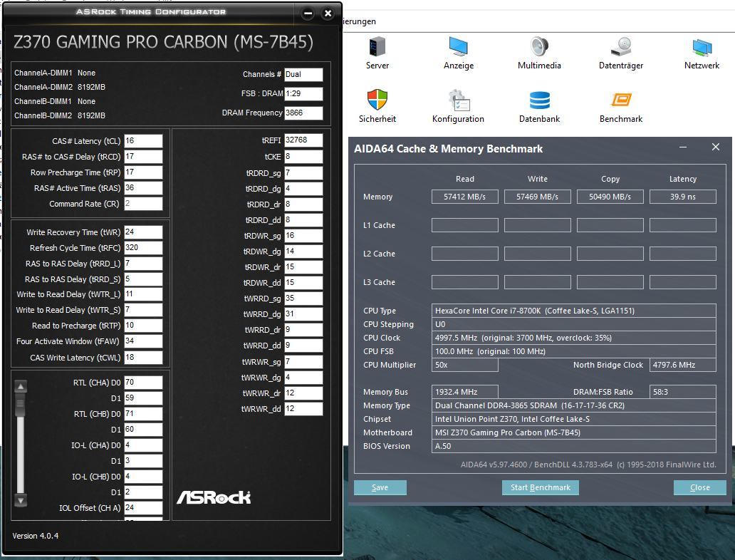Click the North Bridge Clock value

pos(682,365)
